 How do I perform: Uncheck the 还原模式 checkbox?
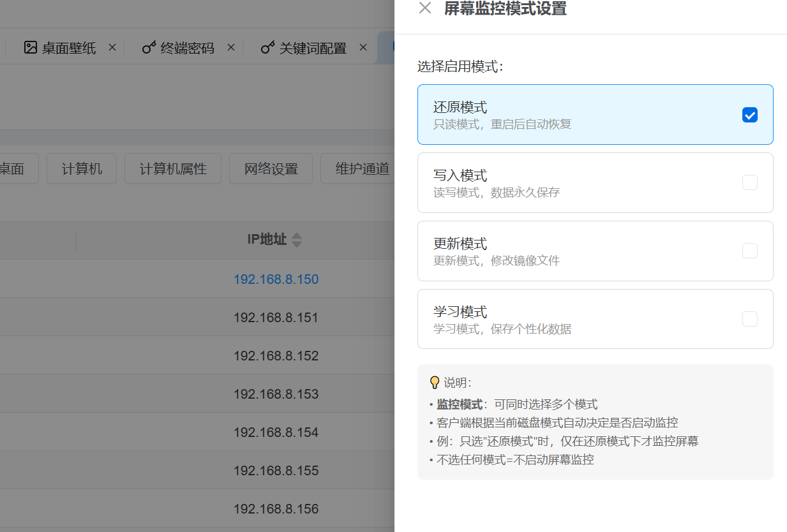[750, 115]
